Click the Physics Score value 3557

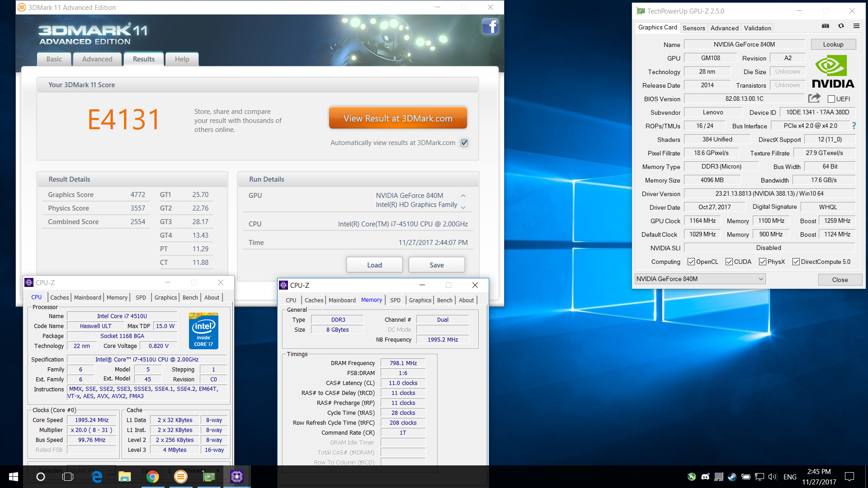(138, 208)
